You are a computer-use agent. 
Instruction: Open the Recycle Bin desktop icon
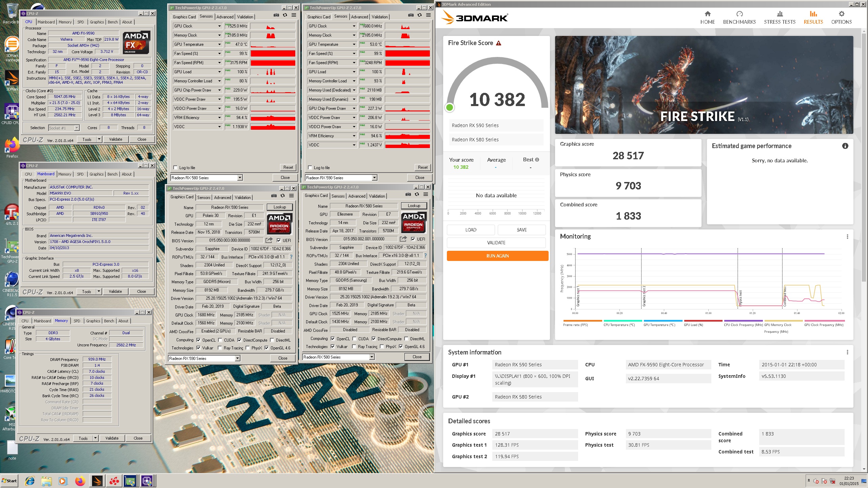point(12,14)
